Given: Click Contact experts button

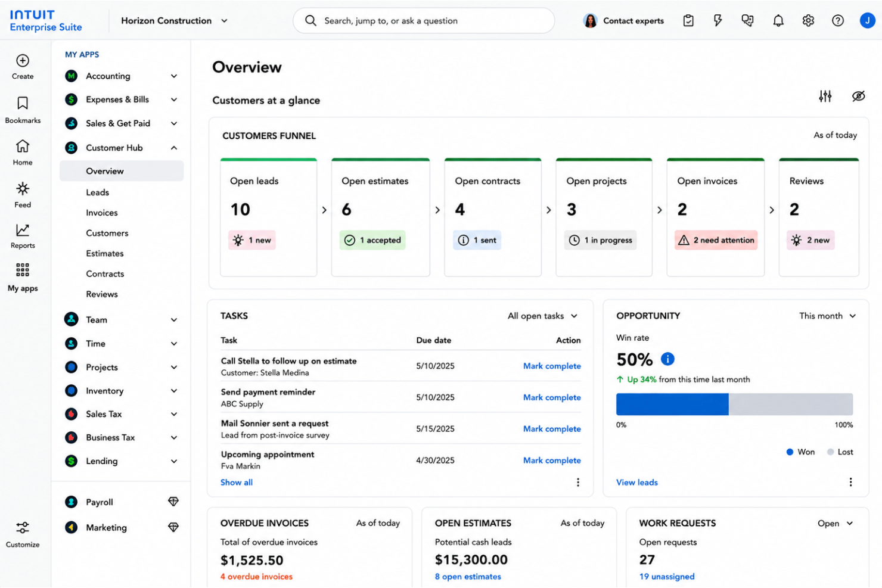Looking at the screenshot, I should 623,21.
